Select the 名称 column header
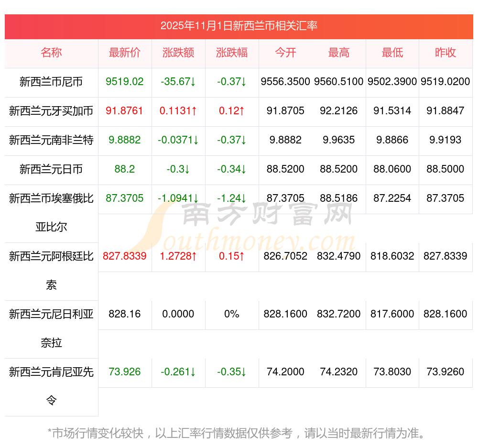The height and width of the screenshot is (448, 478). (51, 53)
